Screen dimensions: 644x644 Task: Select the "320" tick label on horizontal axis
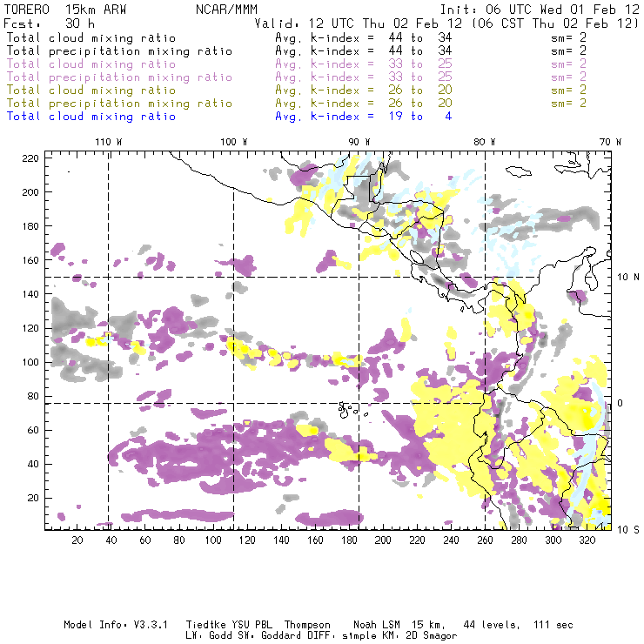[x=587, y=540]
